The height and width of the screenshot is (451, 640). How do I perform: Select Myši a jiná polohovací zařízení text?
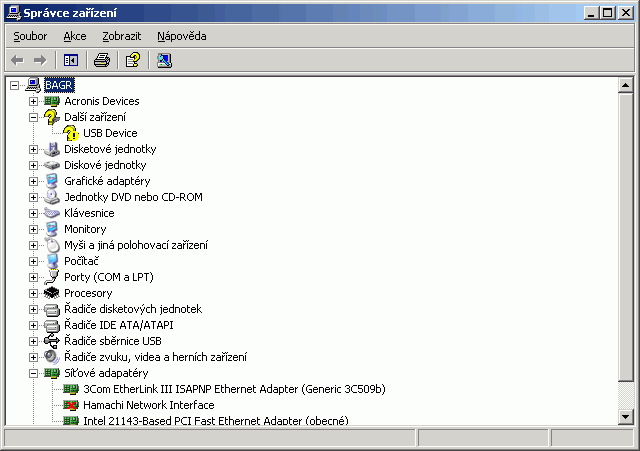point(136,245)
